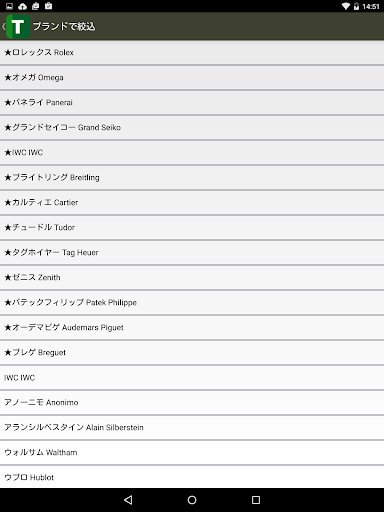The height and width of the screenshot is (512, 384).
Task: Select Audemars Piguet brand row
Action: 192,327
